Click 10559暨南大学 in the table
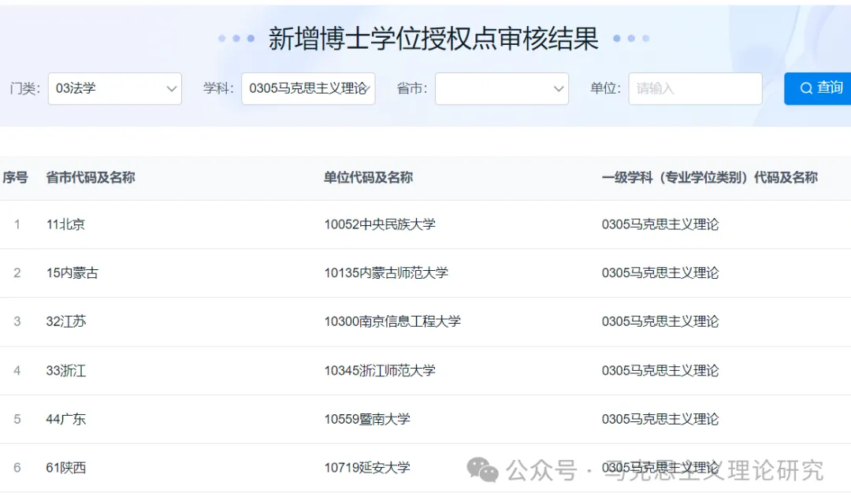This screenshot has height=504, width=851. tap(367, 419)
